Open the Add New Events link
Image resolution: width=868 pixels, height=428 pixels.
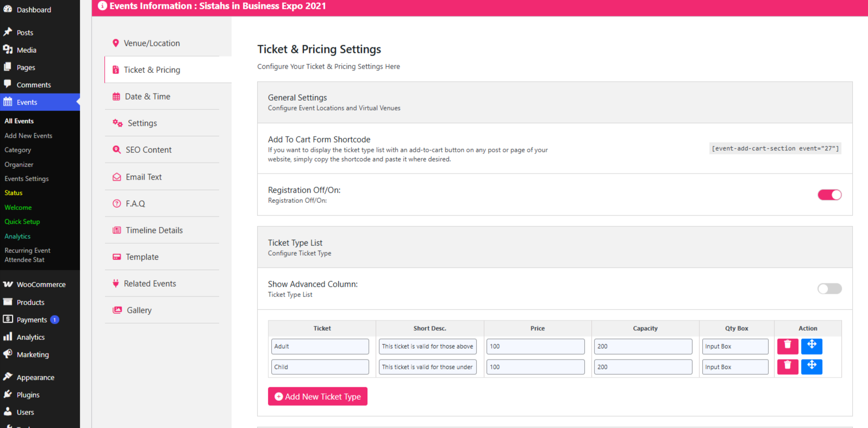(28, 136)
